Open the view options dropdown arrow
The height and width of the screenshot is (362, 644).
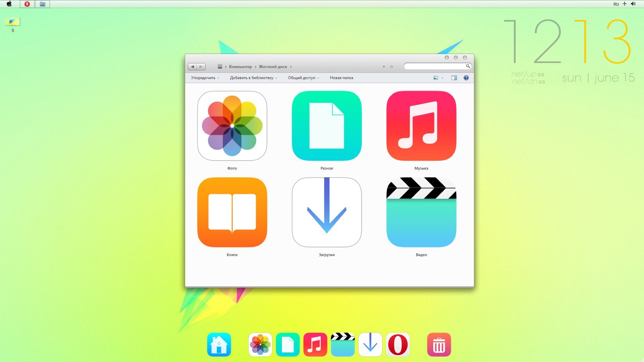[x=442, y=78]
